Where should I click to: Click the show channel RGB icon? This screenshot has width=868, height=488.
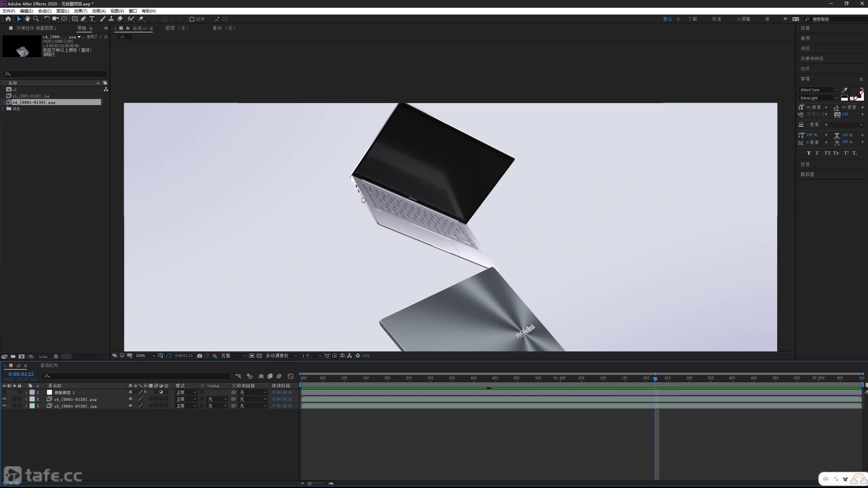pyautogui.click(x=215, y=355)
